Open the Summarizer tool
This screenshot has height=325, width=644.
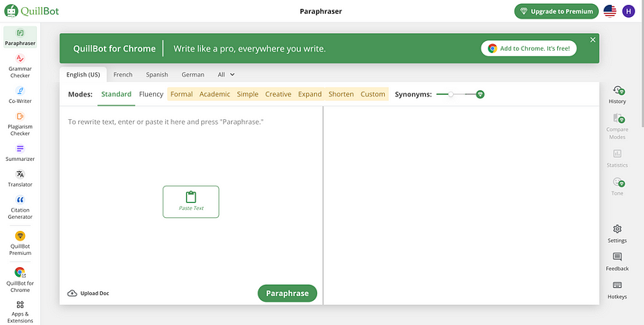[20, 153]
